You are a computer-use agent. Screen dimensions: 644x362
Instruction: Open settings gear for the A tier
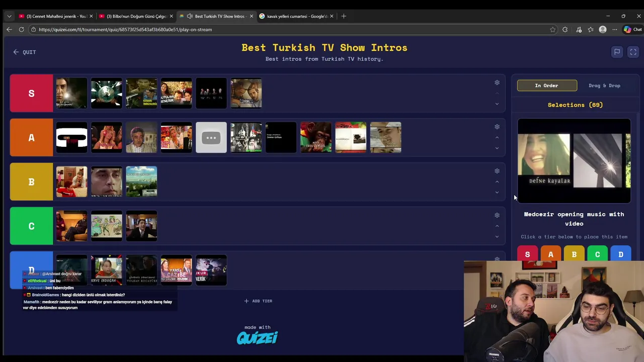(497, 127)
